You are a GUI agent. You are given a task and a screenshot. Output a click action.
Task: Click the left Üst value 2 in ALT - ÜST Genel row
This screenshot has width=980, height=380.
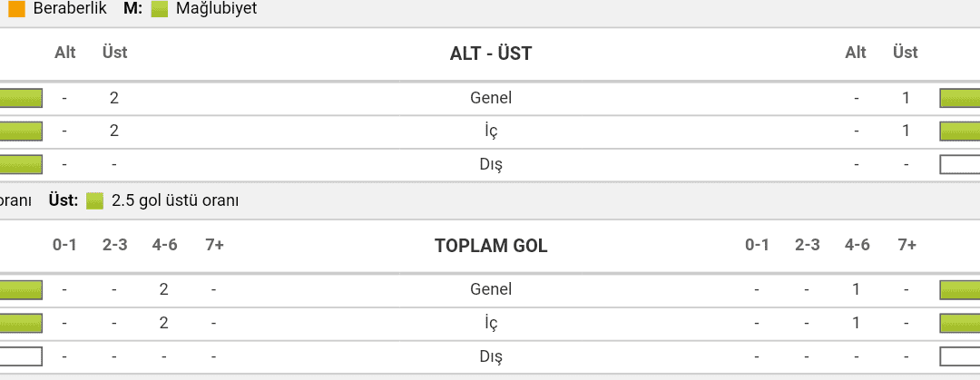[x=113, y=98]
